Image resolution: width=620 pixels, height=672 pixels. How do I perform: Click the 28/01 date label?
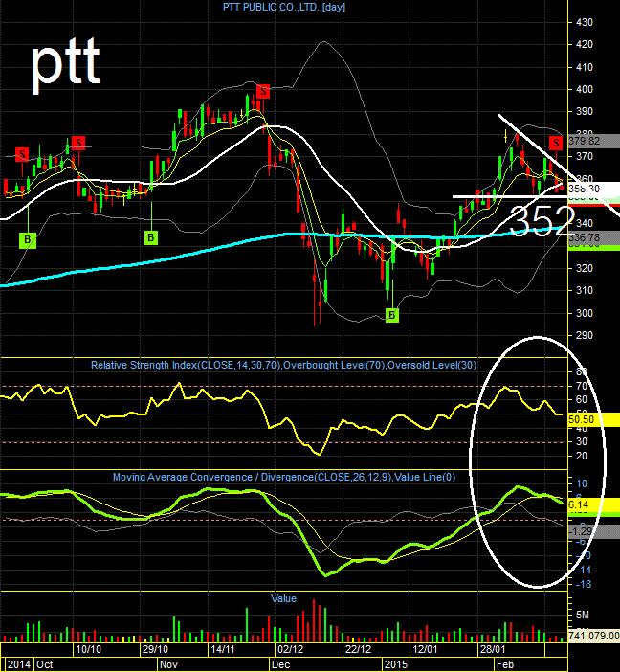tap(493, 649)
